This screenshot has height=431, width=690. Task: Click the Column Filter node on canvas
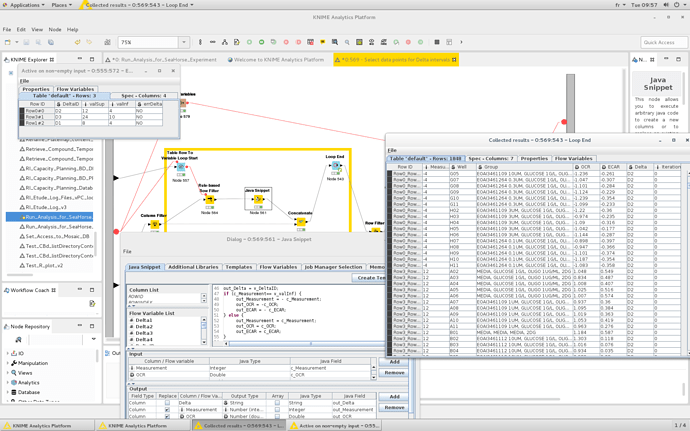pos(154,225)
